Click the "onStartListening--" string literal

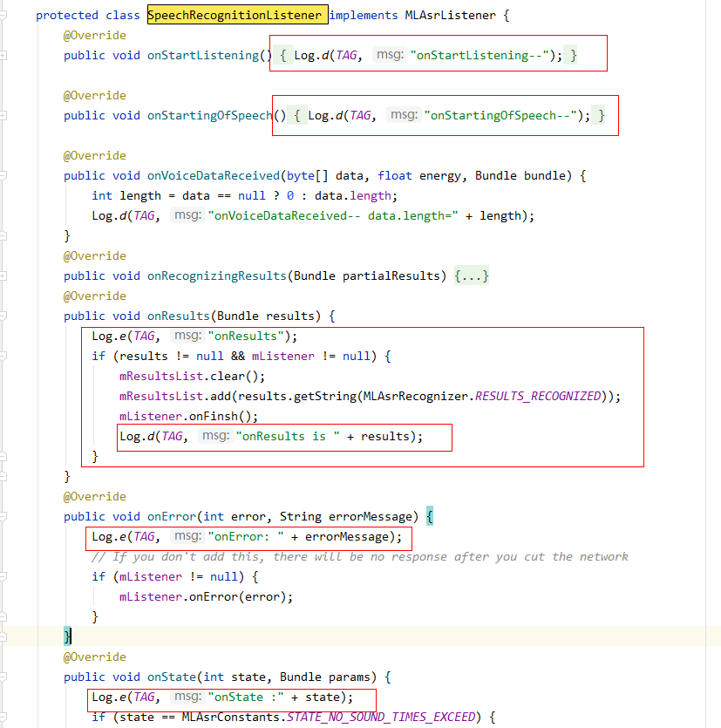pos(480,55)
